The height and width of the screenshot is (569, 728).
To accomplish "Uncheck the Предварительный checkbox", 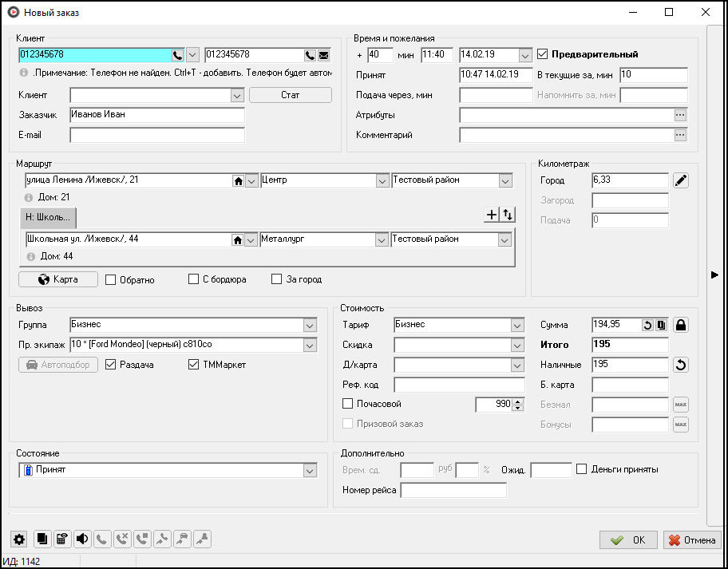I will click(543, 55).
